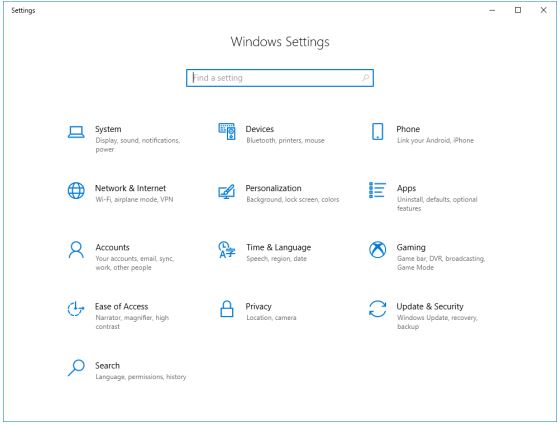Click the Ease of Access icon

[76, 309]
